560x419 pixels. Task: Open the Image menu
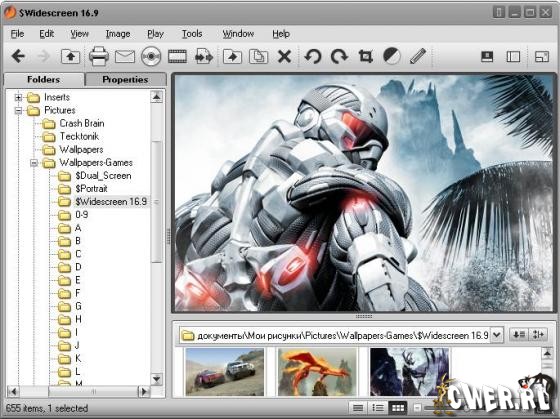click(x=118, y=34)
